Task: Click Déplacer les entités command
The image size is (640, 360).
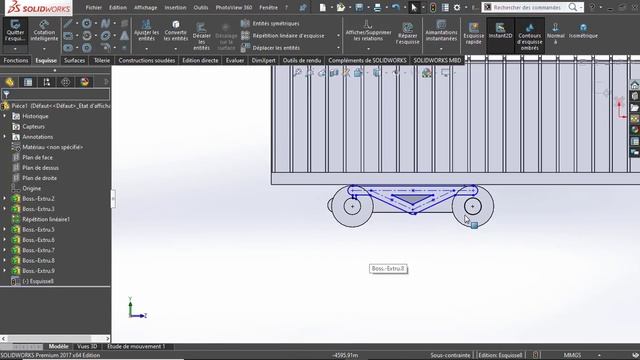Action: 271,48
